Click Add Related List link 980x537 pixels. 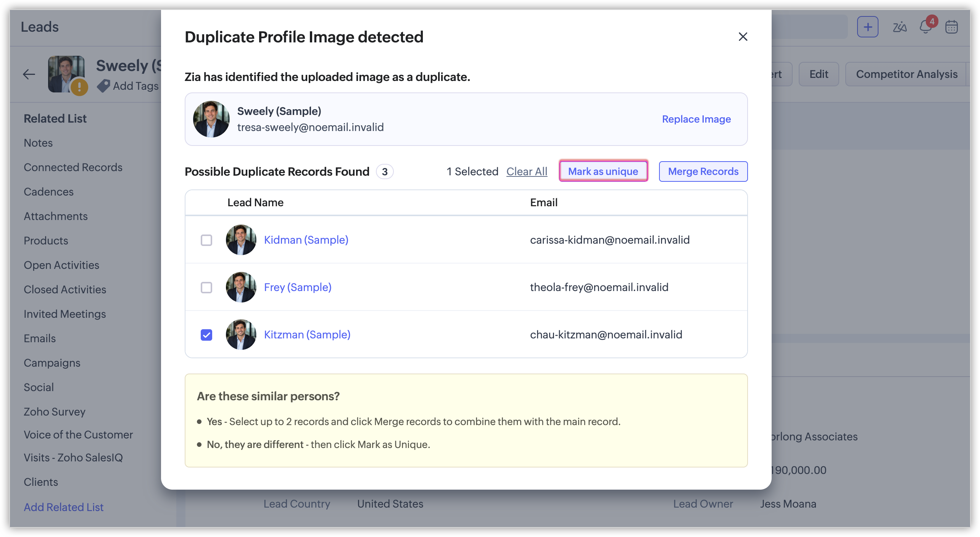pyautogui.click(x=63, y=507)
